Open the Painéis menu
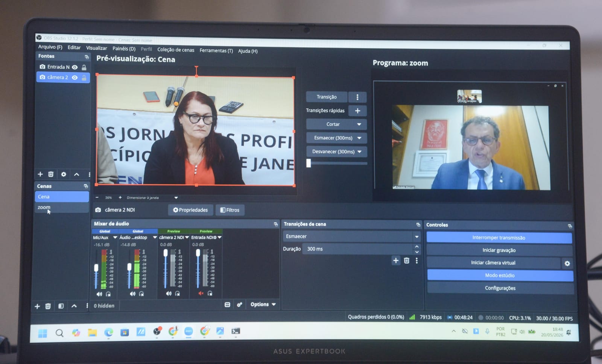This screenshot has width=602, height=364. click(x=124, y=49)
